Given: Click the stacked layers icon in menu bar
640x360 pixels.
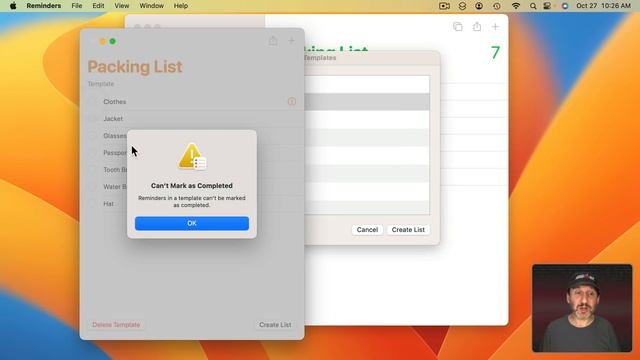Looking at the screenshot, I should pos(462,6).
